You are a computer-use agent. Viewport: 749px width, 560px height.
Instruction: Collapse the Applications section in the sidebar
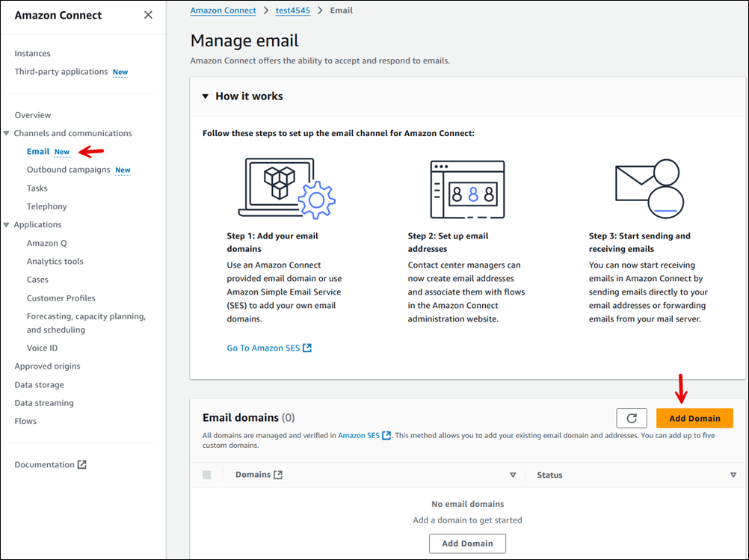(6, 224)
